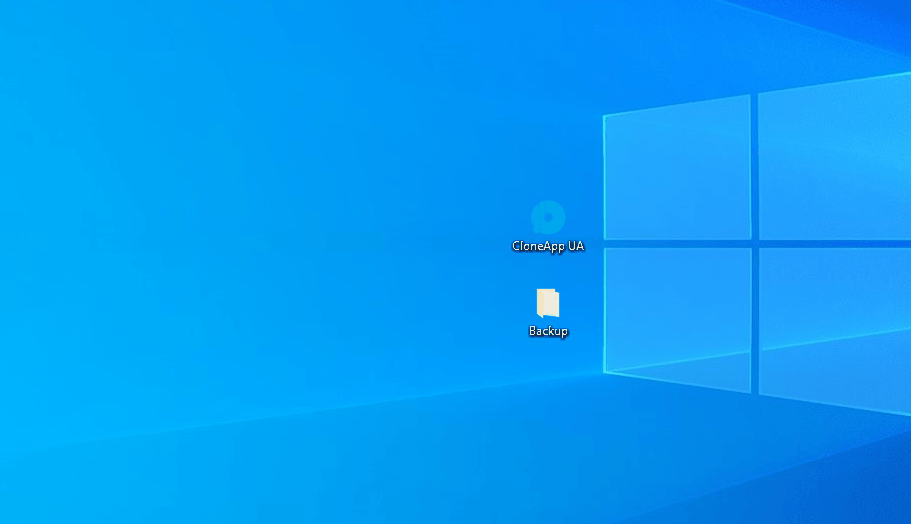Image resolution: width=911 pixels, height=524 pixels.
Task: Click the upper-left pane of the Windows logo
Action: [677, 170]
